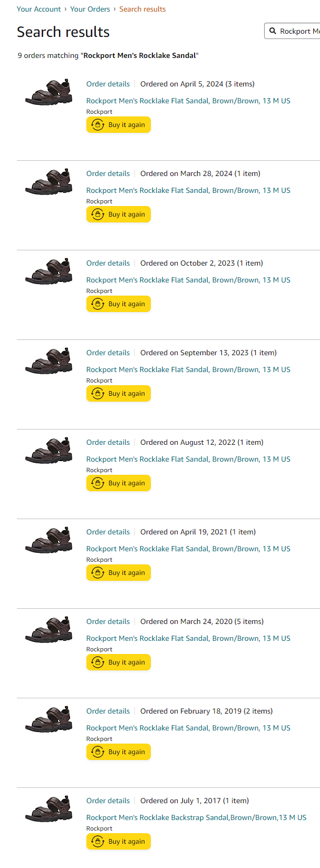Viewport: 320px width, 868px height.
Task: Open Order details for March 28, 2024 order
Action: pyautogui.click(x=108, y=173)
